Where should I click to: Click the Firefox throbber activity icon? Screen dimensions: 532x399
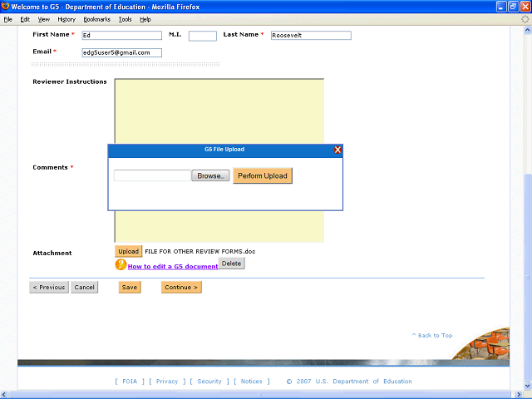pos(525,19)
